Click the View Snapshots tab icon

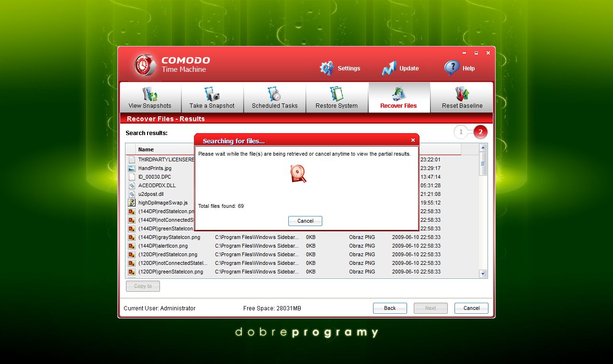click(150, 94)
